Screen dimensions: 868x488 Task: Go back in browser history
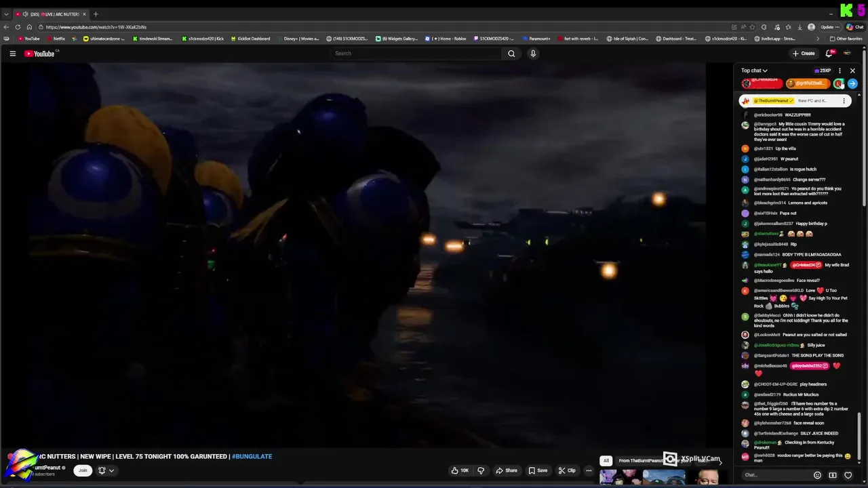(x=7, y=27)
